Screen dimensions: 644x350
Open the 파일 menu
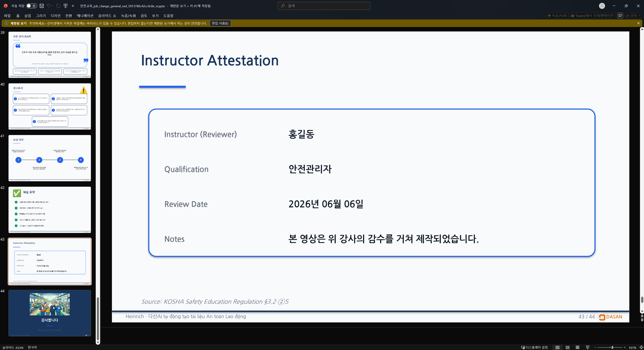click(7, 15)
